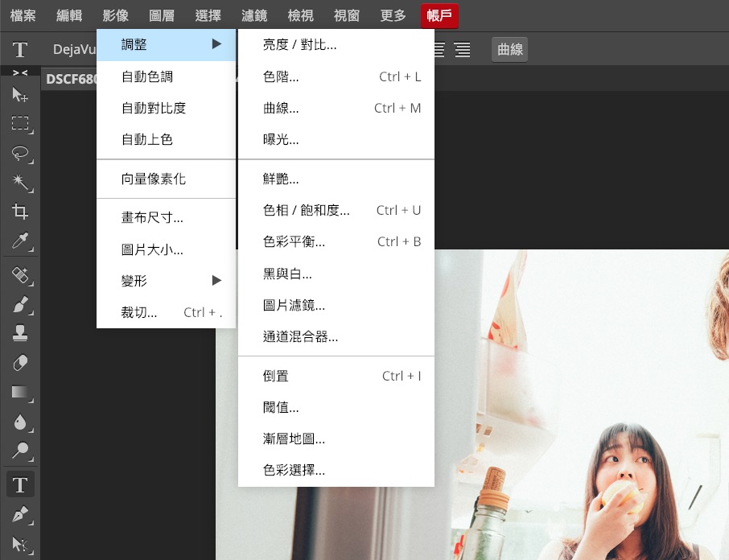
Task: Open 漸層地圖... adjustment
Action: click(x=336, y=439)
